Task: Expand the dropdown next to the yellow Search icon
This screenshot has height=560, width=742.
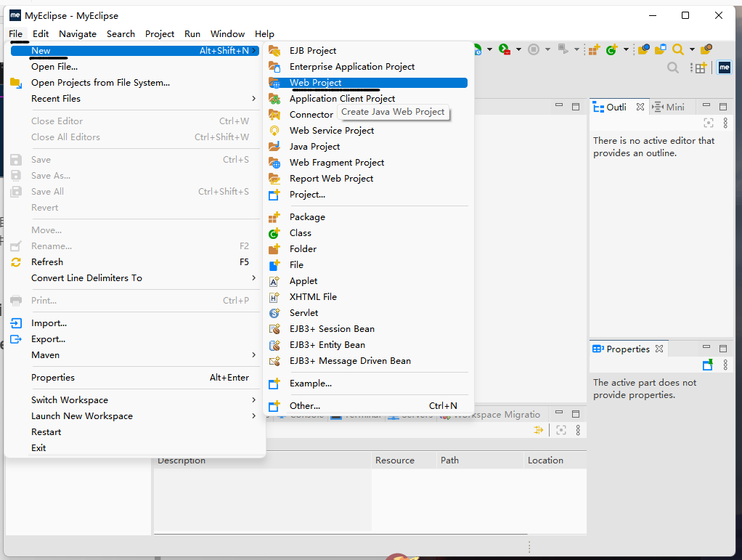Action: tap(692, 49)
